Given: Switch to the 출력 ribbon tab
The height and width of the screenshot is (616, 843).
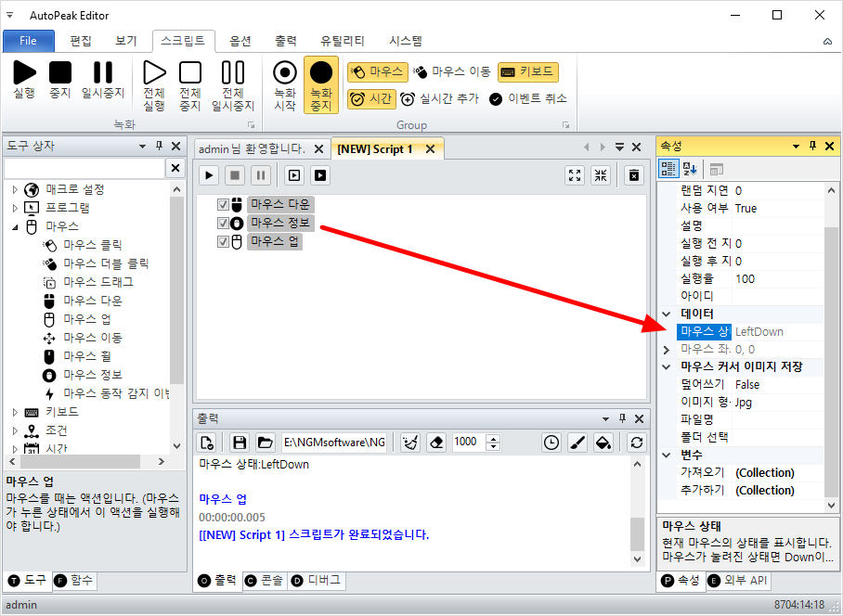Looking at the screenshot, I should click(x=285, y=41).
